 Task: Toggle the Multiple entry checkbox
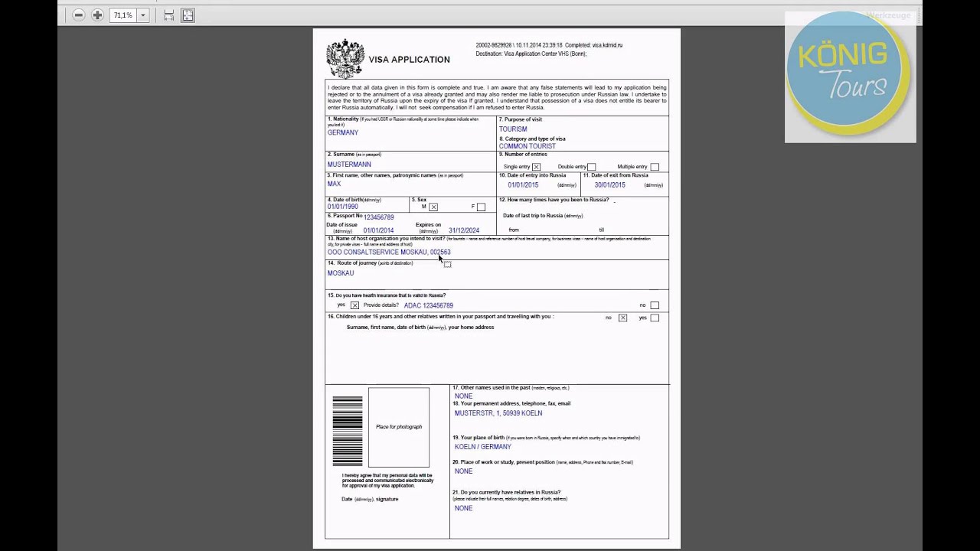tap(655, 167)
